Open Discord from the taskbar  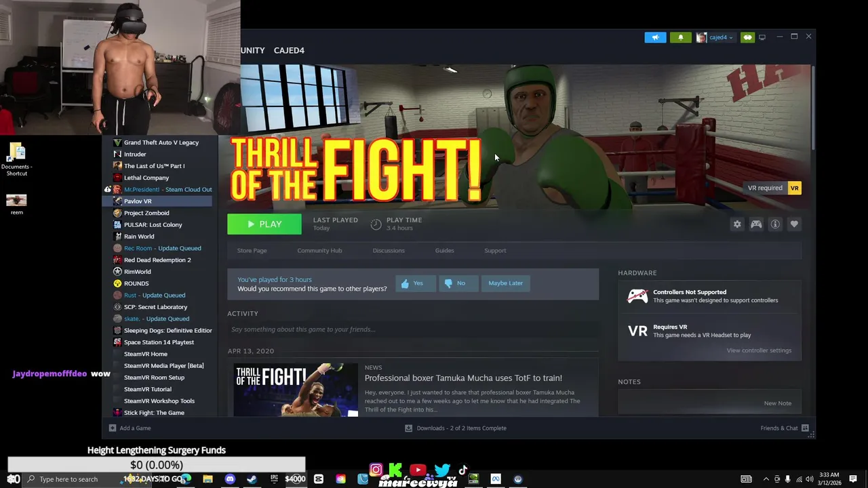click(x=230, y=479)
